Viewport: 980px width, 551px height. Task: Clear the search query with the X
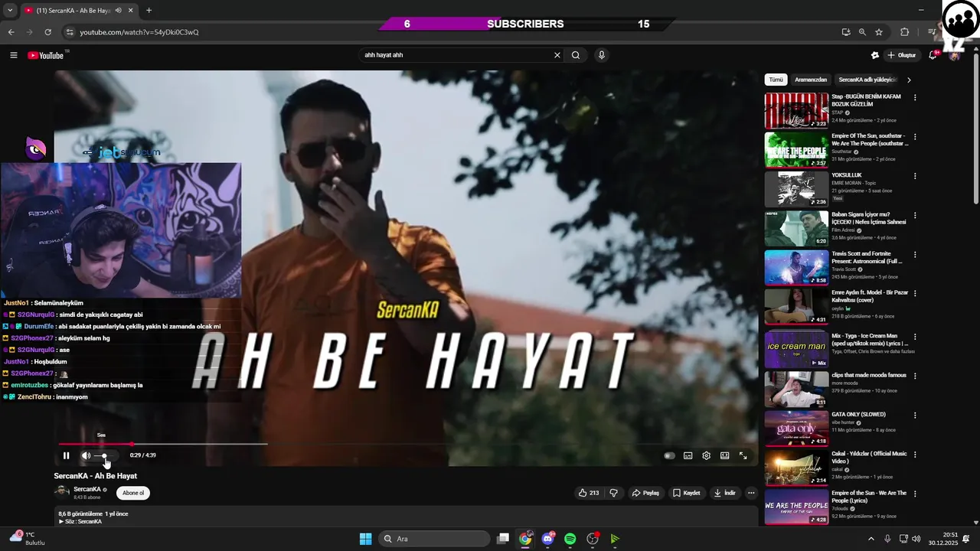coord(557,55)
